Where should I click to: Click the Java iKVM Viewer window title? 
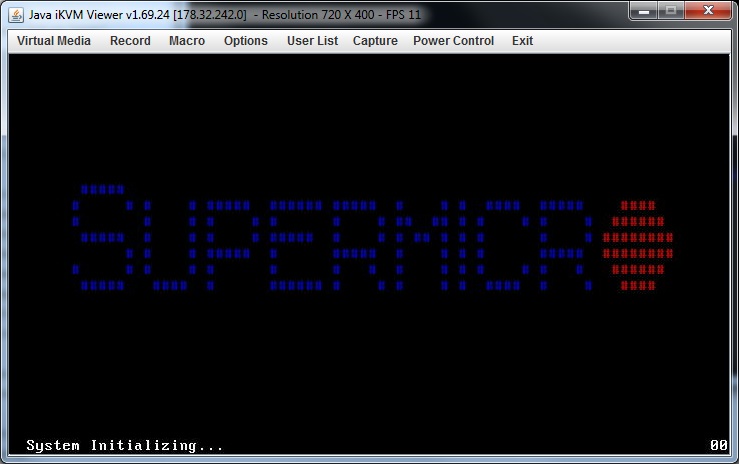click(x=224, y=15)
